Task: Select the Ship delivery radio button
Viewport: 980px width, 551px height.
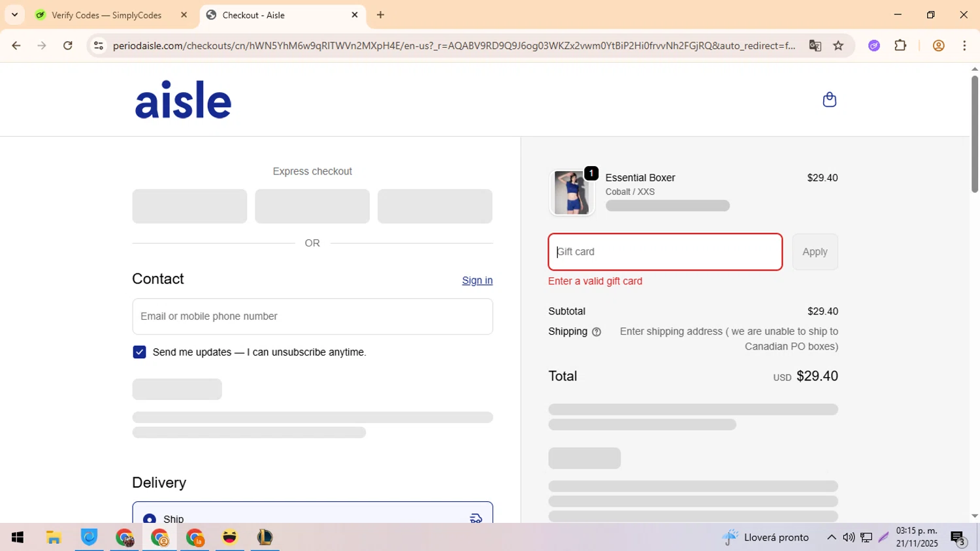Action: point(149,519)
